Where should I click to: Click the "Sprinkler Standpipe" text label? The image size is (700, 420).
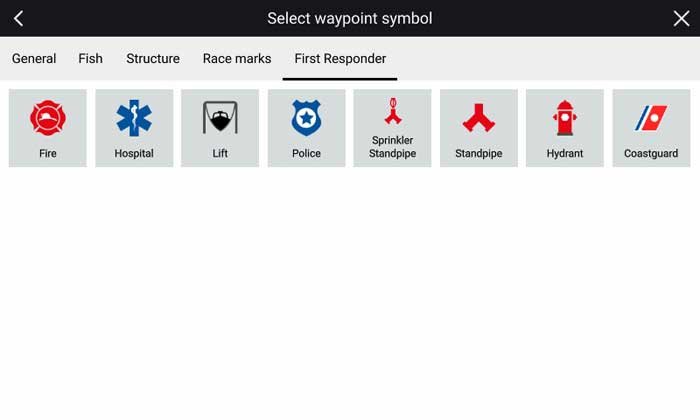point(392,147)
